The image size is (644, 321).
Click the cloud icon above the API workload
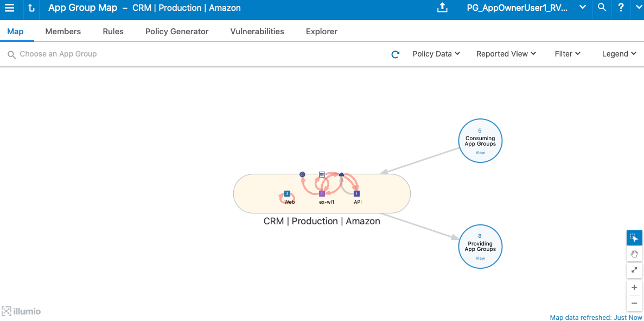pyautogui.click(x=341, y=174)
